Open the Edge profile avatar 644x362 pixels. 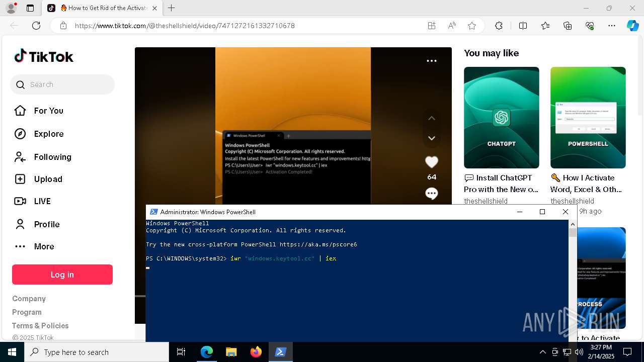point(11,8)
